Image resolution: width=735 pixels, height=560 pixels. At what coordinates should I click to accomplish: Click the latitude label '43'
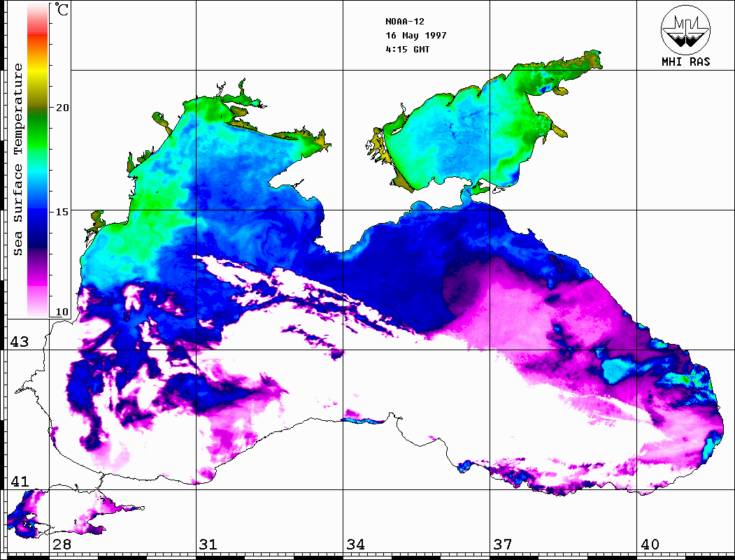19,342
